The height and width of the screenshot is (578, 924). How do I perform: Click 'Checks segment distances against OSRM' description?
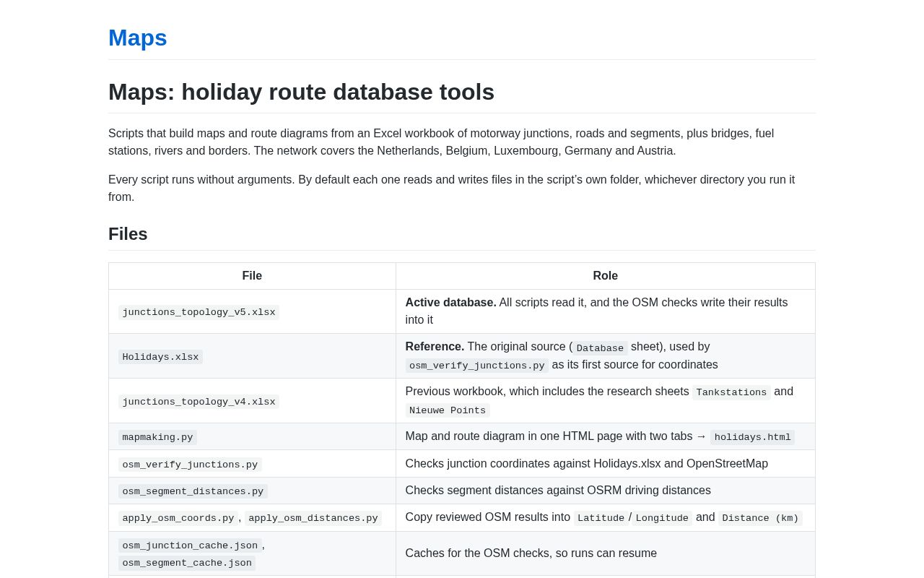(x=558, y=491)
